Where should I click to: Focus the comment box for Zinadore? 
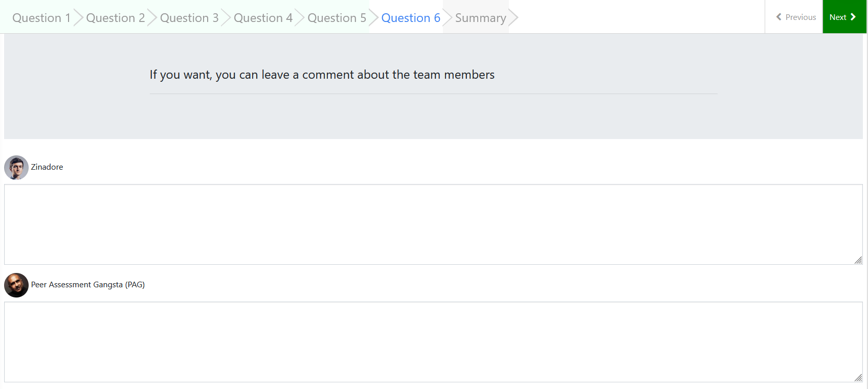point(433,224)
